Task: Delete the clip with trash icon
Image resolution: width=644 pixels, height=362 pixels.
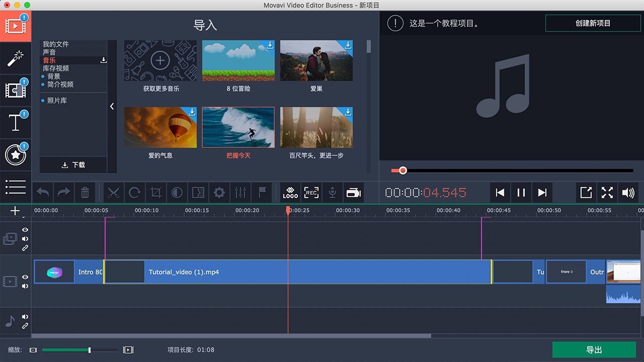Action: pyautogui.click(x=85, y=193)
